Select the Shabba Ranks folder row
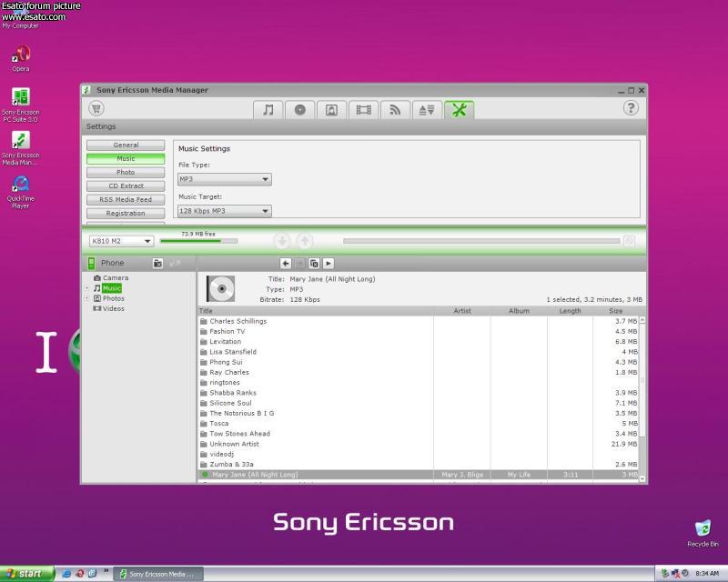The image size is (728, 582). click(419, 393)
